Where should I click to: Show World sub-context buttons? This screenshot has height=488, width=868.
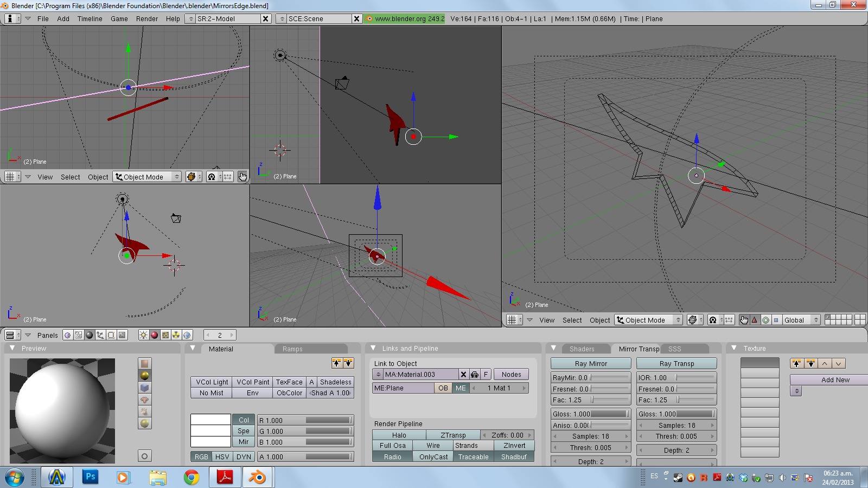187,335
